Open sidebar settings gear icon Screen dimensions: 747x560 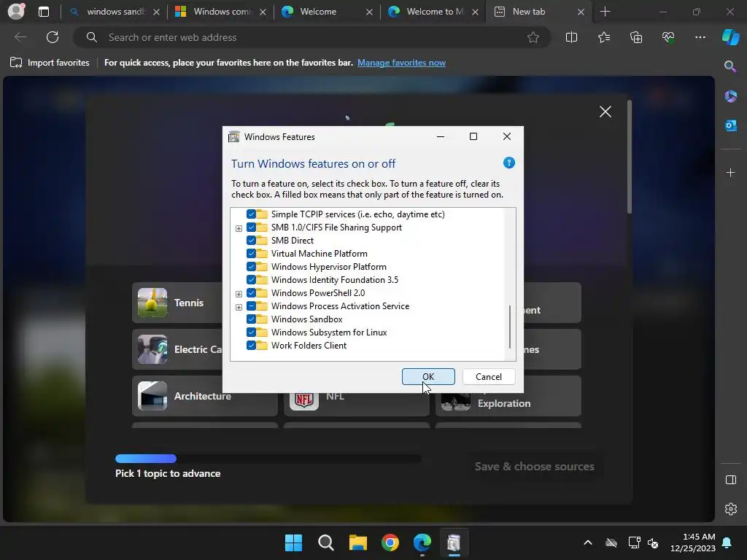[730, 509]
